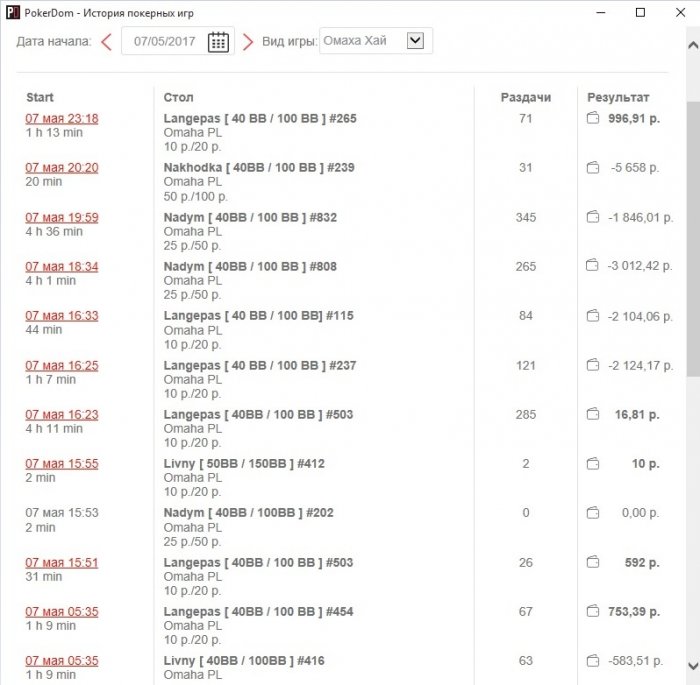Select table name Nakhodka #239
This screenshot has width=700, height=685.
pos(259,168)
